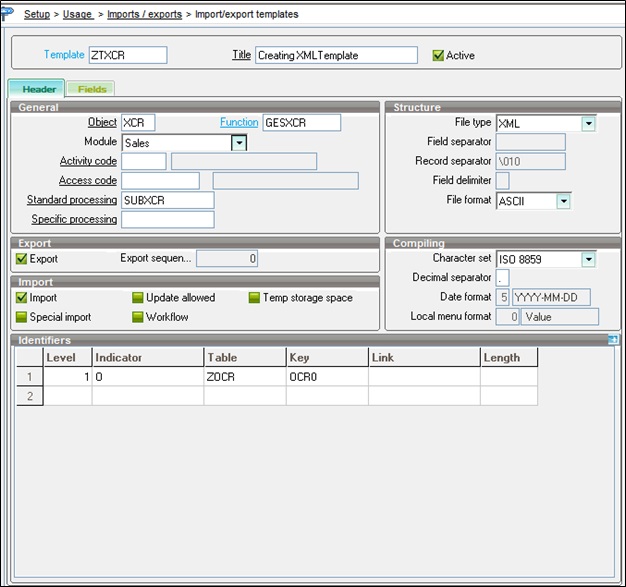Click the Standard processing field SUBXCR
The image size is (626, 587).
[168, 200]
